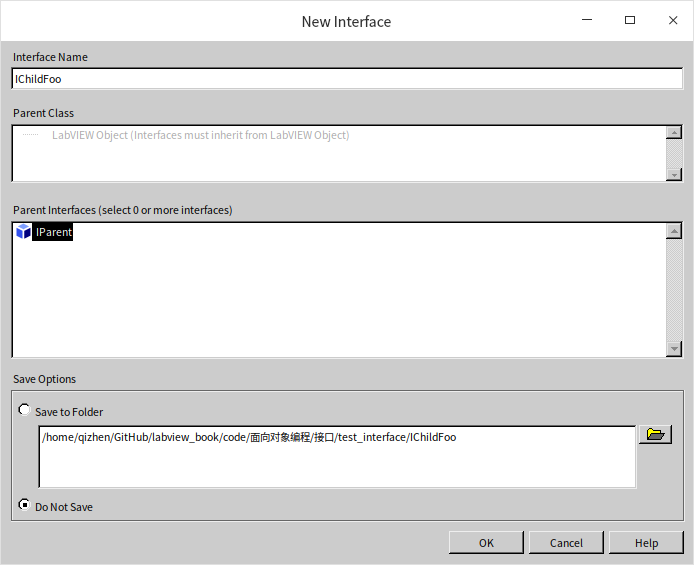
Task: Click the IParent interface cube icon
Action: [x=23, y=232]
